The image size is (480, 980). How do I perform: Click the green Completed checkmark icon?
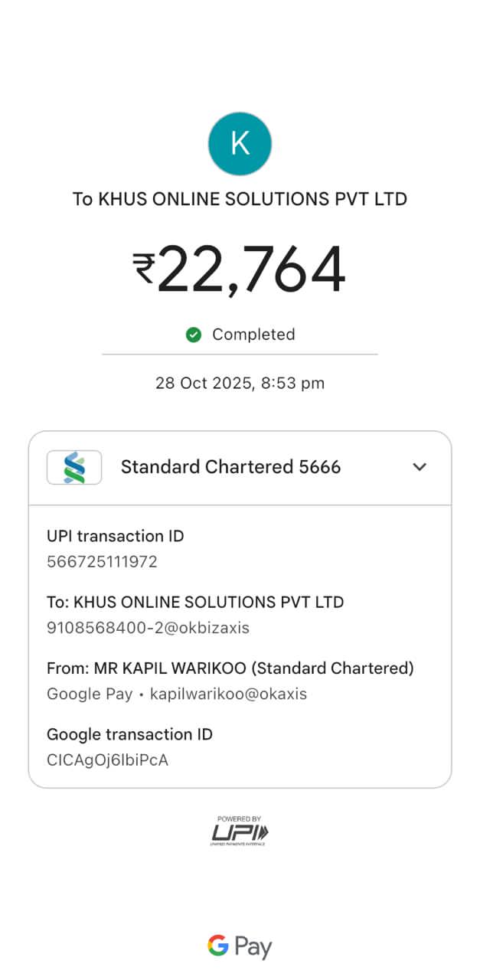point(194,335)
